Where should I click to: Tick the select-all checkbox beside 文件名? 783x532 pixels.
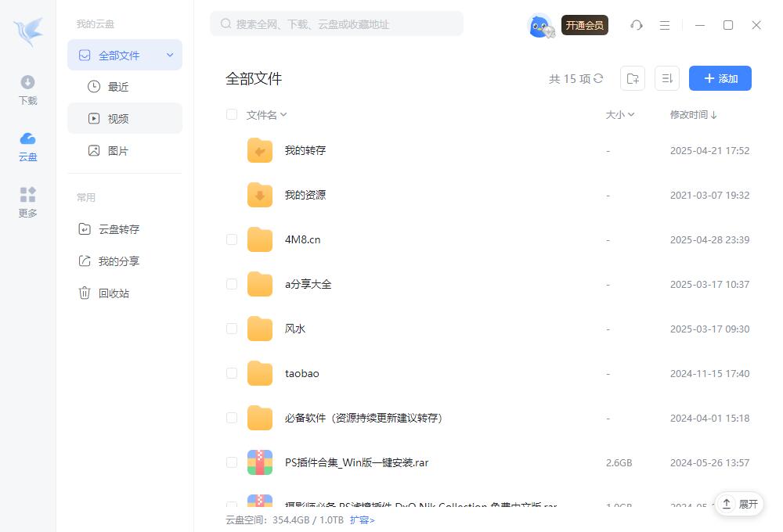tap(232, 115)
